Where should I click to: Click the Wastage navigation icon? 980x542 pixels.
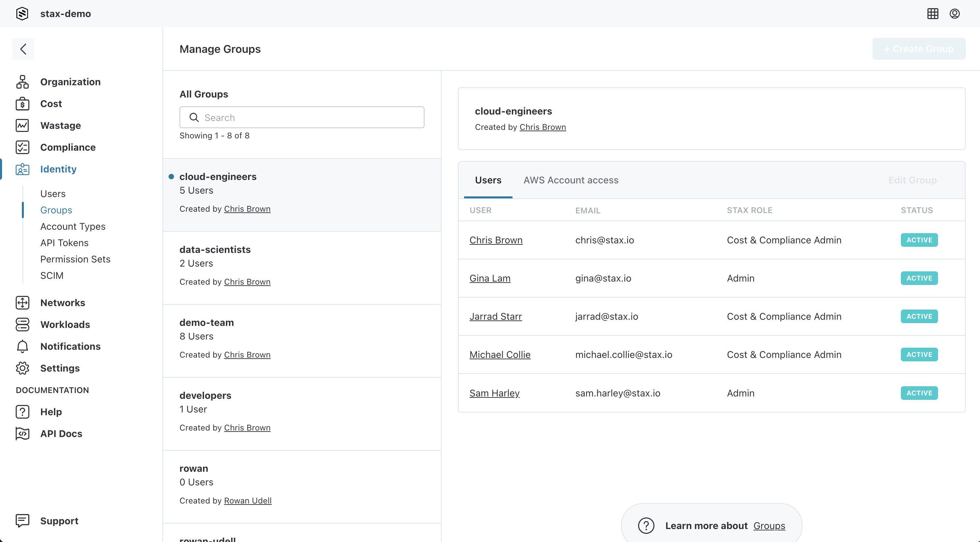point(22,125)
